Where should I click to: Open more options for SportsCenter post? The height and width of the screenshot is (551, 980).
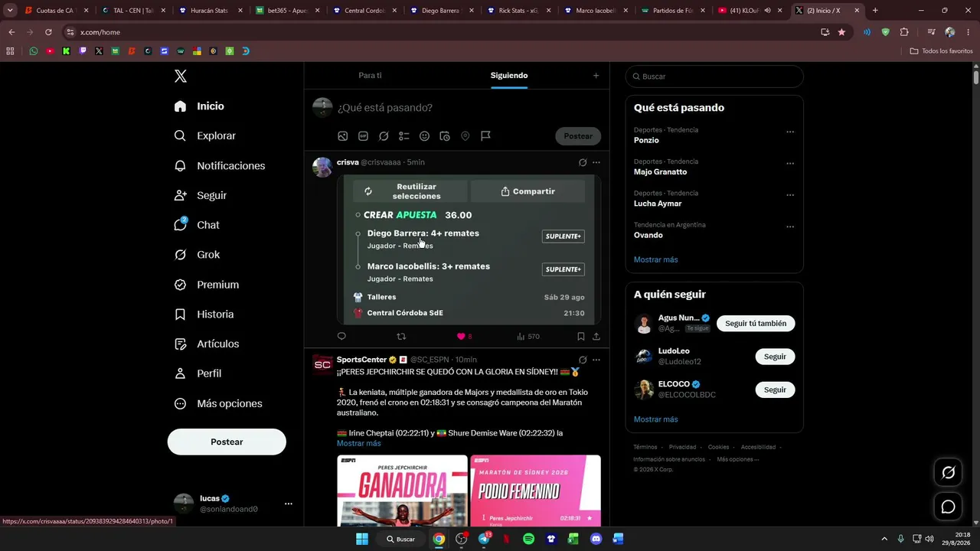pyautogui.click(x=596, y=360)
